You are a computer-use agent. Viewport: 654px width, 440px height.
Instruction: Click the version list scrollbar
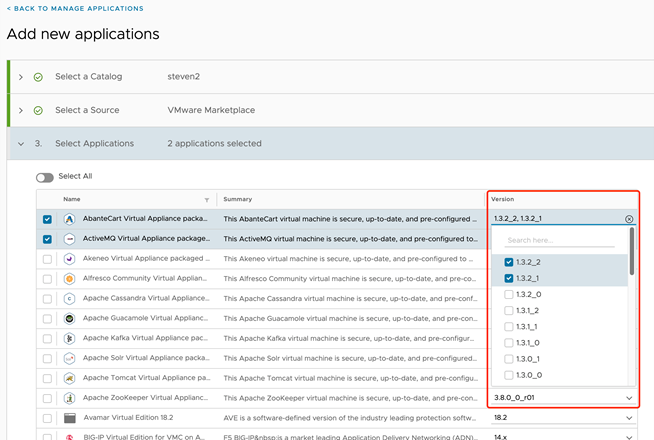click(631, 252)
